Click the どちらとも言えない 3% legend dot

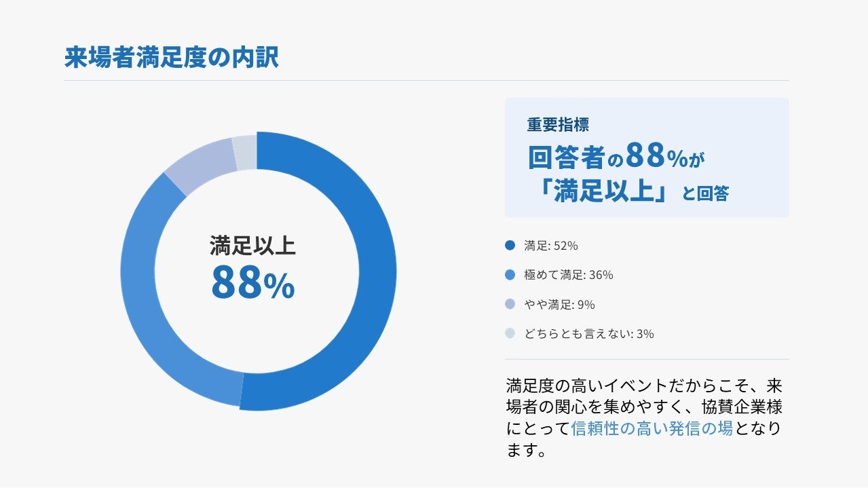coord(510,334)
